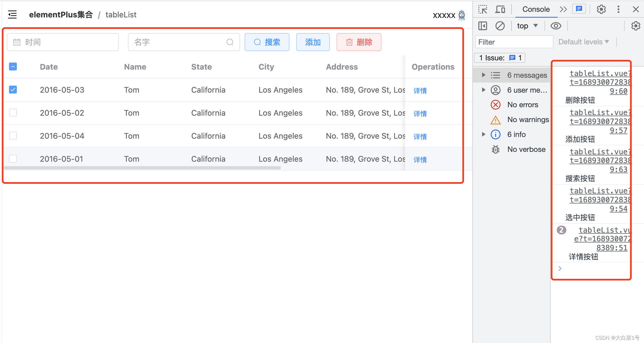
Task: Open 详情 for the 2016-05-02 row
Action: (x=420, y=113)
